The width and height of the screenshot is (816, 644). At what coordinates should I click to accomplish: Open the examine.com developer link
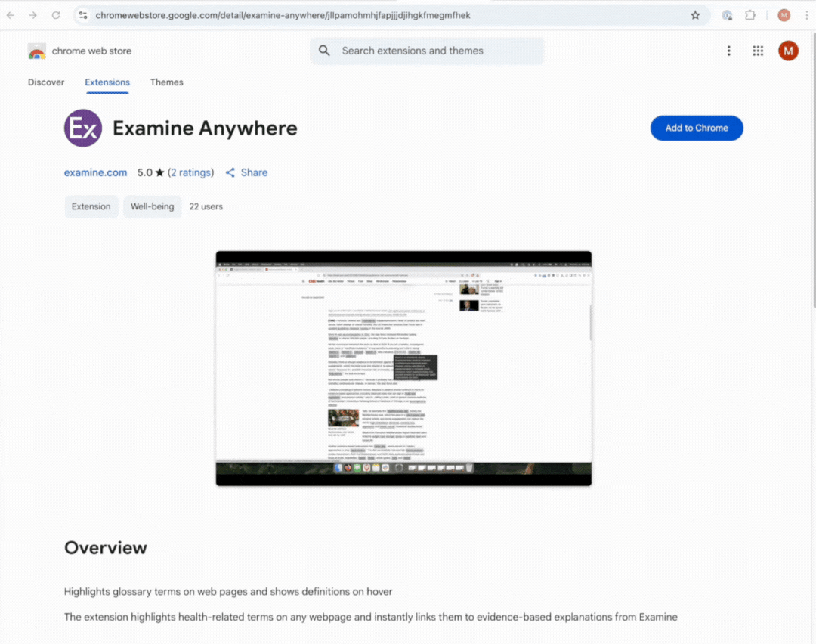[x=95, y=172]
